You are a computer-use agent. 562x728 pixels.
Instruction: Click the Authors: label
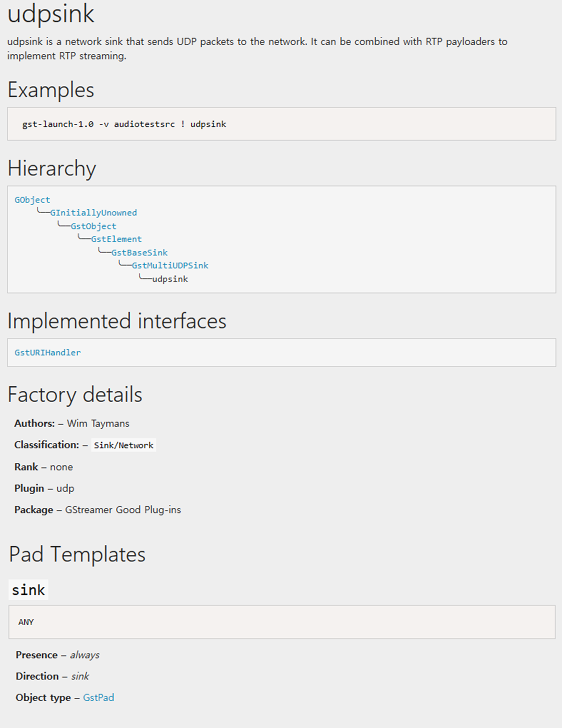(x=34, y=424)
